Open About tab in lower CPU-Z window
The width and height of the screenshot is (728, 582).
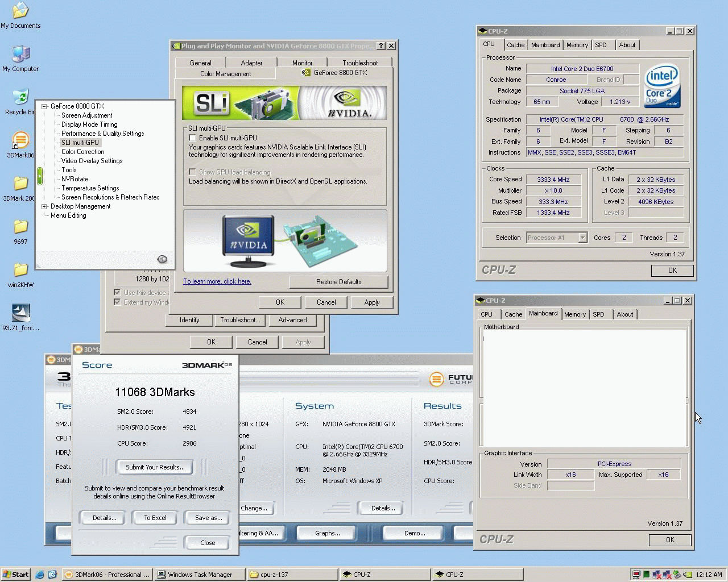[x=624, y=314]
